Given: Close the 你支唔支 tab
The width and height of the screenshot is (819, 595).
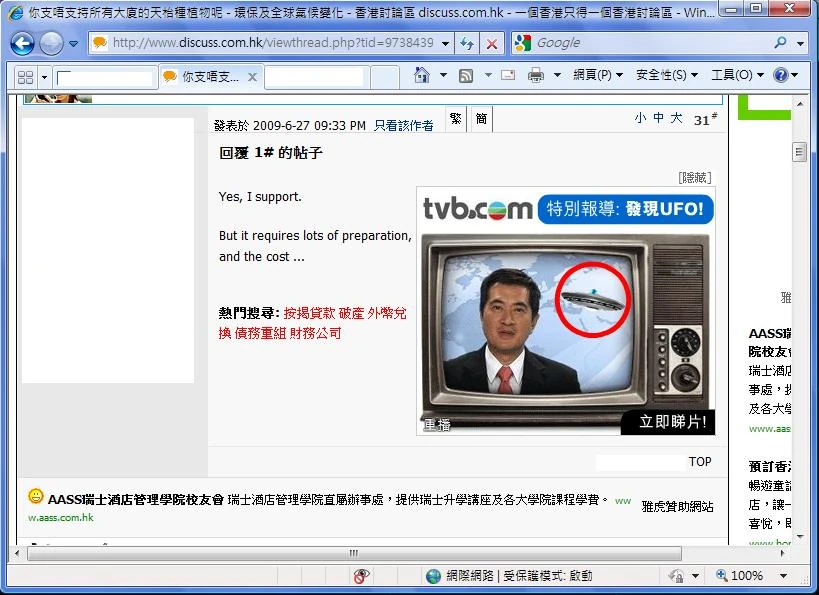Looking at the screenshot, I should (252, 77).
